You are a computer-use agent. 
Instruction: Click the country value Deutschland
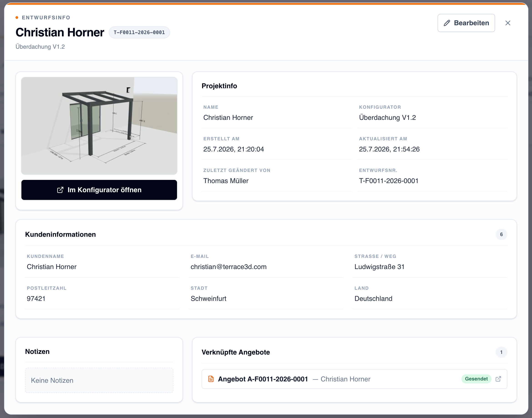pyautogui.click(x=373, y=299)
